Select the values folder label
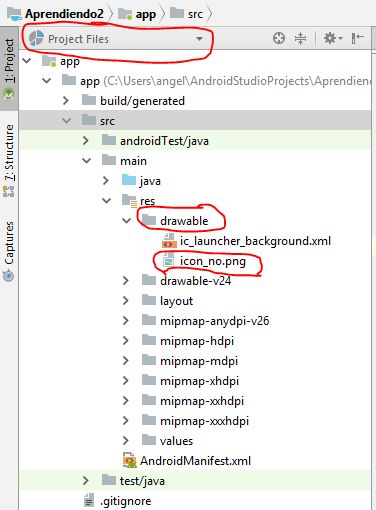The height and width of the screenshot is (510, 376). point(176,441)
